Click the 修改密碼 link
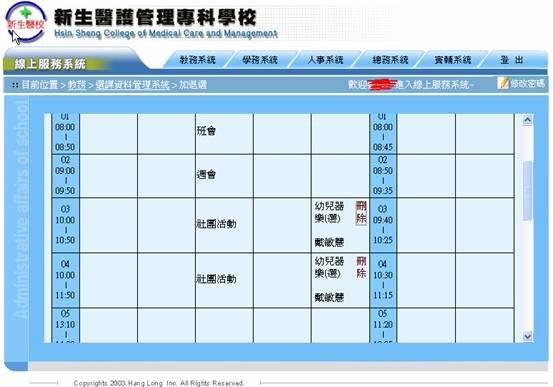 point(528,84)
